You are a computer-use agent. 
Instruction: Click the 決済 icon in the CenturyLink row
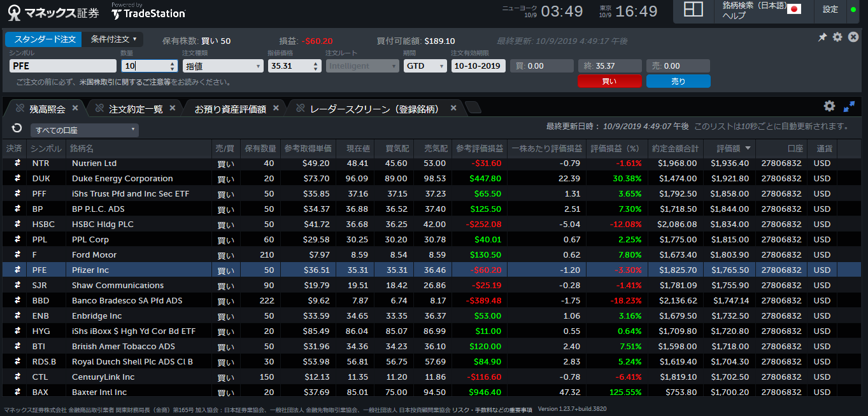pos(17,377)
